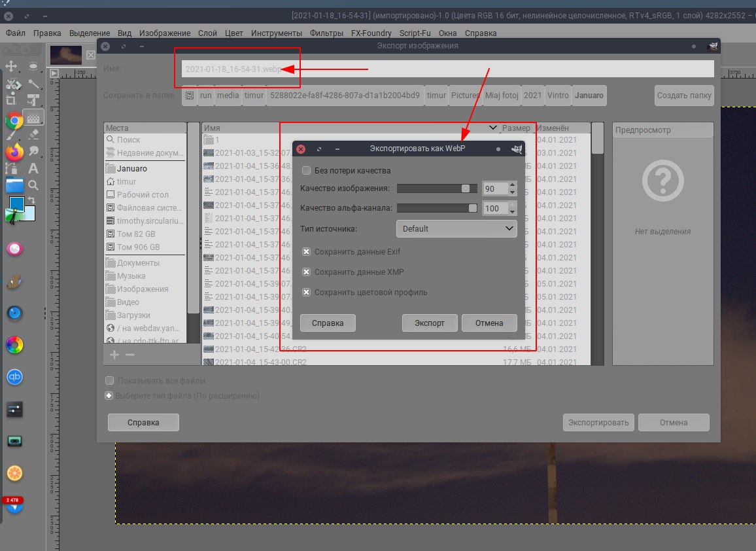This screenshot has width=756, height=551.
Task: Launch qBittorrent from the dock
Action: pyautogui.click(x=14, y=377)
